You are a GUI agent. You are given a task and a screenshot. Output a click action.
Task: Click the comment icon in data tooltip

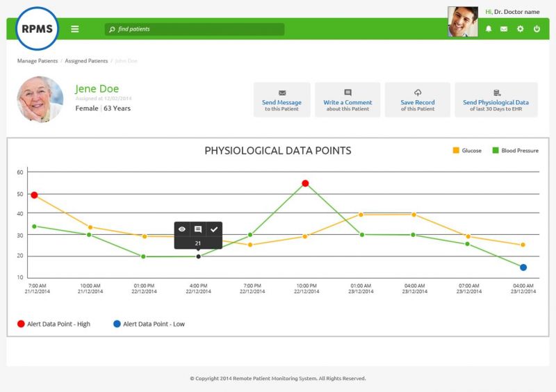click(x=198, y=229)
